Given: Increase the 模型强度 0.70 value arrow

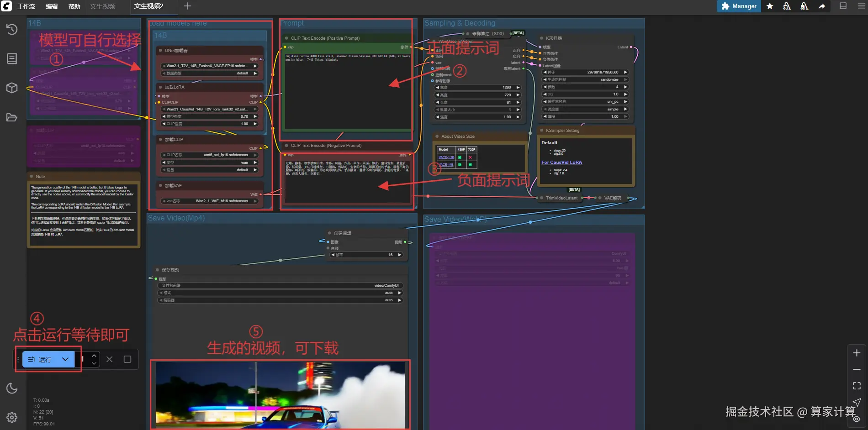Looking at the screenshot, I should coord(255,116).
